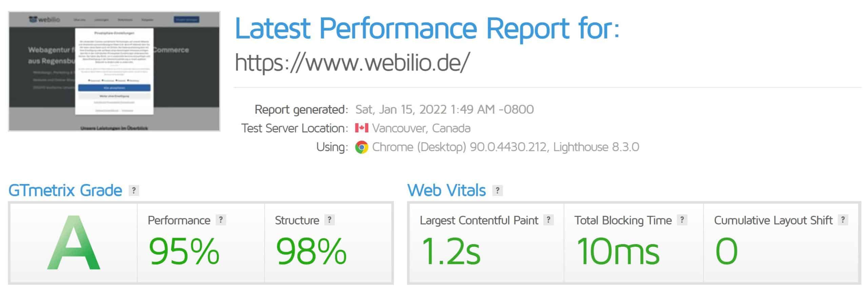Open the webilio page screenshot thumbnail
Viewport: 868px width, 297px height.
click(114, 71)
